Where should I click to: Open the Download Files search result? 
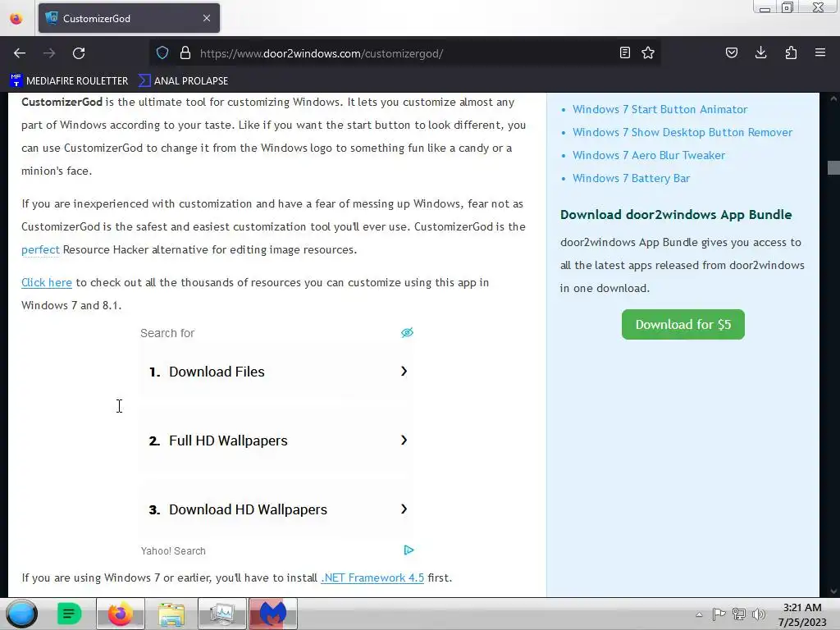[x=276, y=372]
